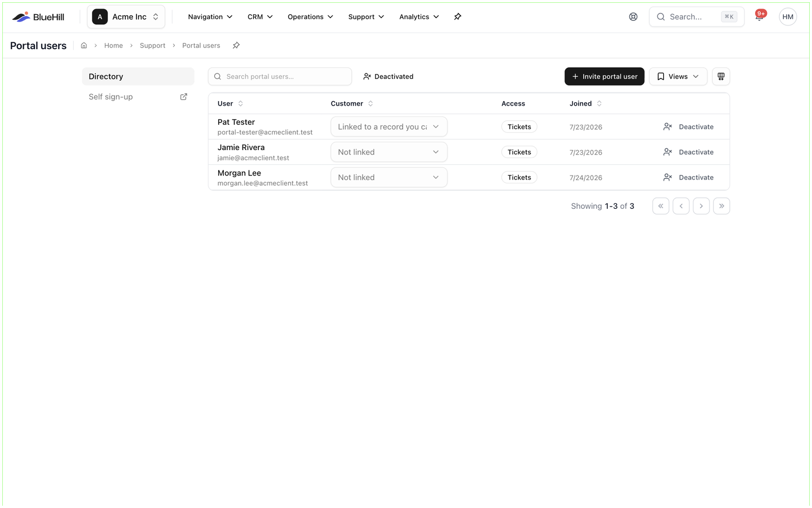Click Tickets badge in Jamie Rivera row
Screen dimensions: 812x508
[519, 152]
